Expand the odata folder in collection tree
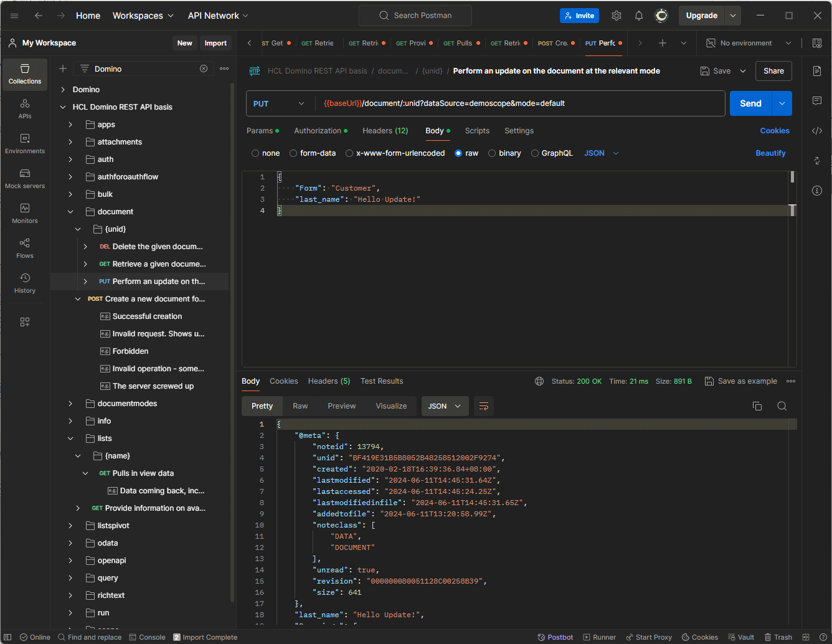The width and height of the screenshot is (832, 644). tap(70, 543)
